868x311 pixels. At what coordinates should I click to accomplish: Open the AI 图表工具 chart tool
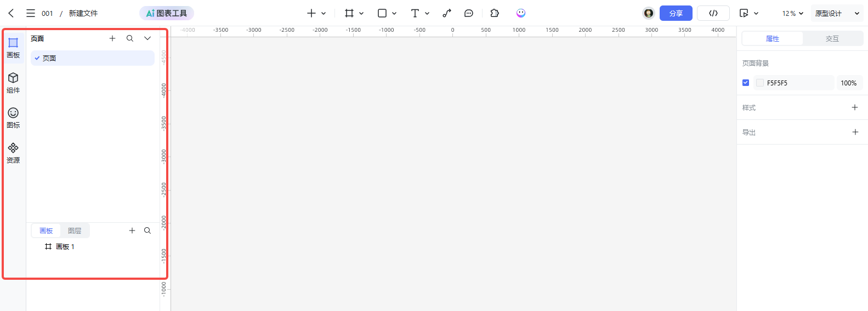(167, 13)
